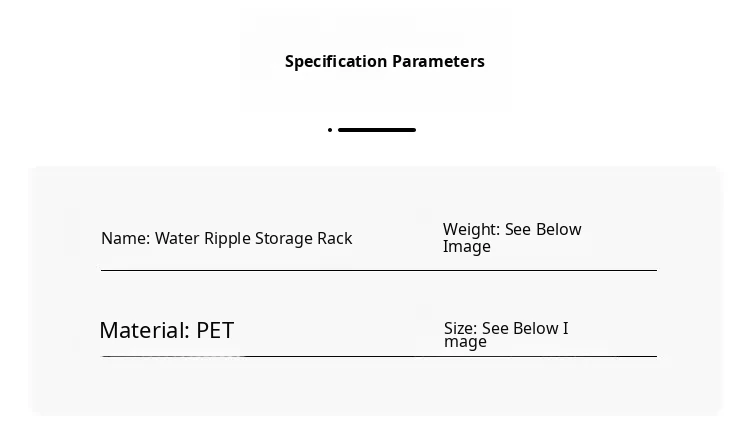Click "See Below" in the Weight row

[543, 230]
